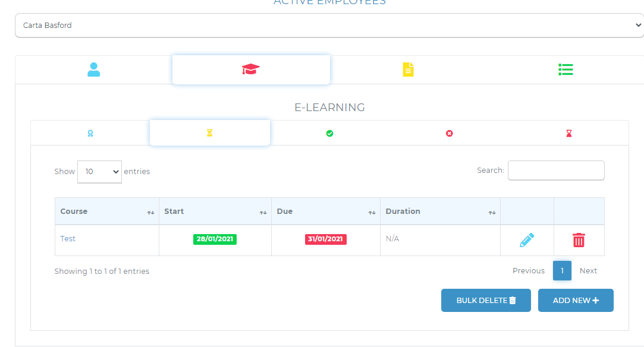This screenshot has height=347, width=644.
Task: Sort table by Course column
Action: [107, 212]
